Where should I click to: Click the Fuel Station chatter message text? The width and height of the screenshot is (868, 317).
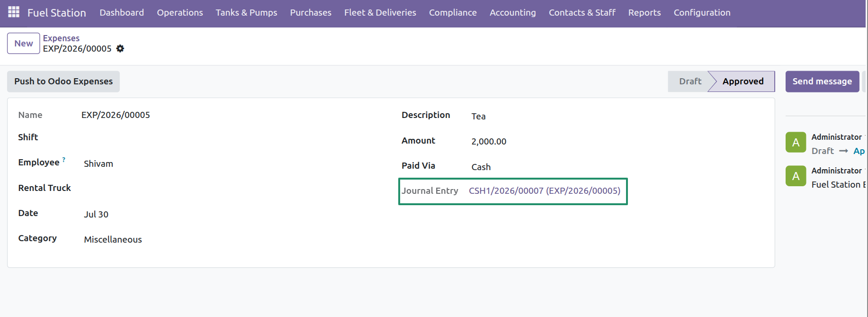[x=838, y=185]
